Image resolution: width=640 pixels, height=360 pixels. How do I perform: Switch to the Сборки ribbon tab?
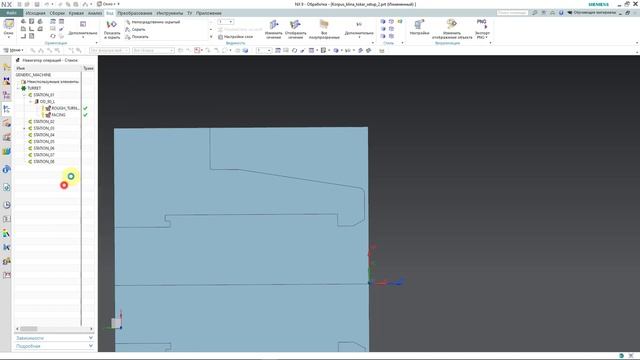coord(57,13)
